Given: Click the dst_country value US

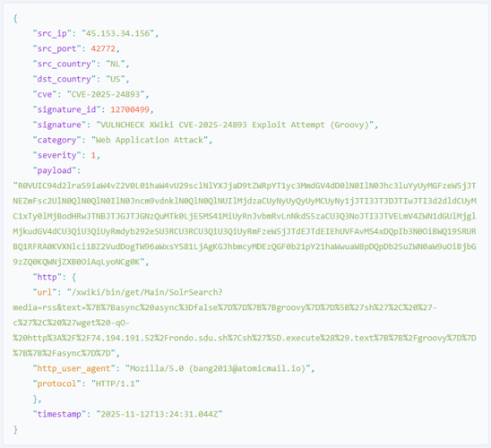Looking at the screenshot, I should 116,79.
